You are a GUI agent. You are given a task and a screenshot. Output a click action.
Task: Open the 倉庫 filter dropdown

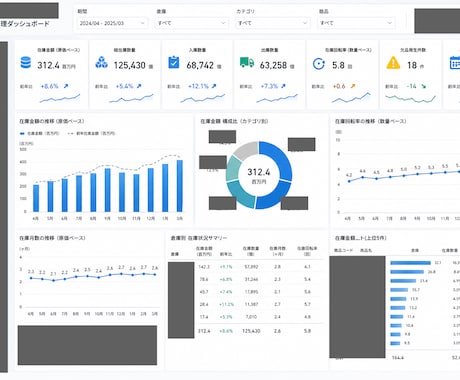click(192, 23)
